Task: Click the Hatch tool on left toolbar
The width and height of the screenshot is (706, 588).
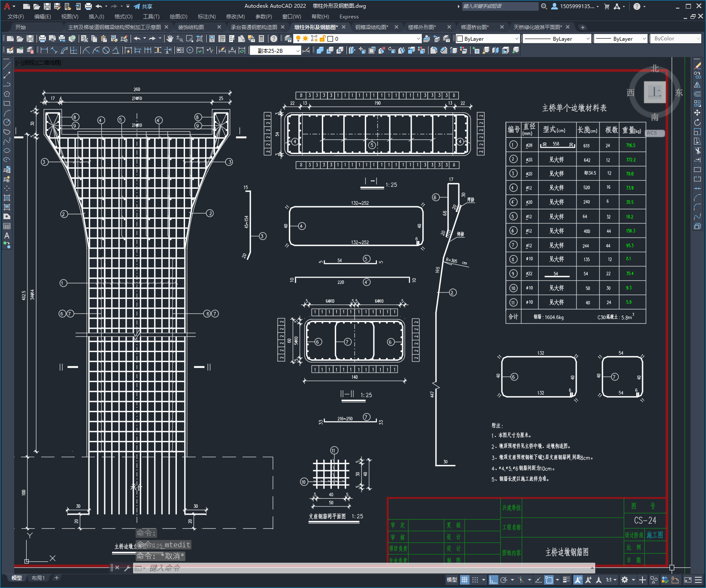Action: [x=7, y=198]
